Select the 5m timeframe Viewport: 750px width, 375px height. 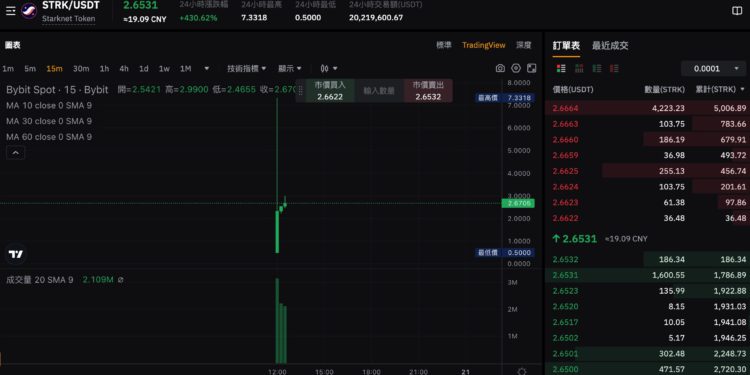(x=30, y=68)
